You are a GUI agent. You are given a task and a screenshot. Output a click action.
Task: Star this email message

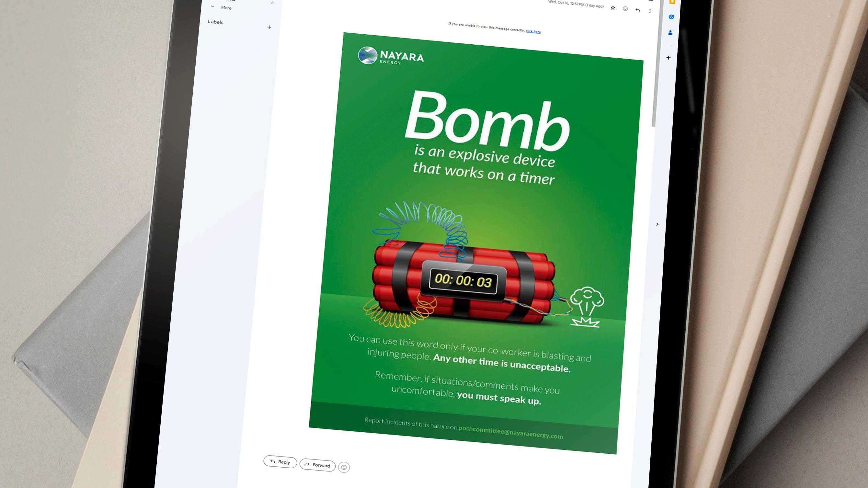613,8
